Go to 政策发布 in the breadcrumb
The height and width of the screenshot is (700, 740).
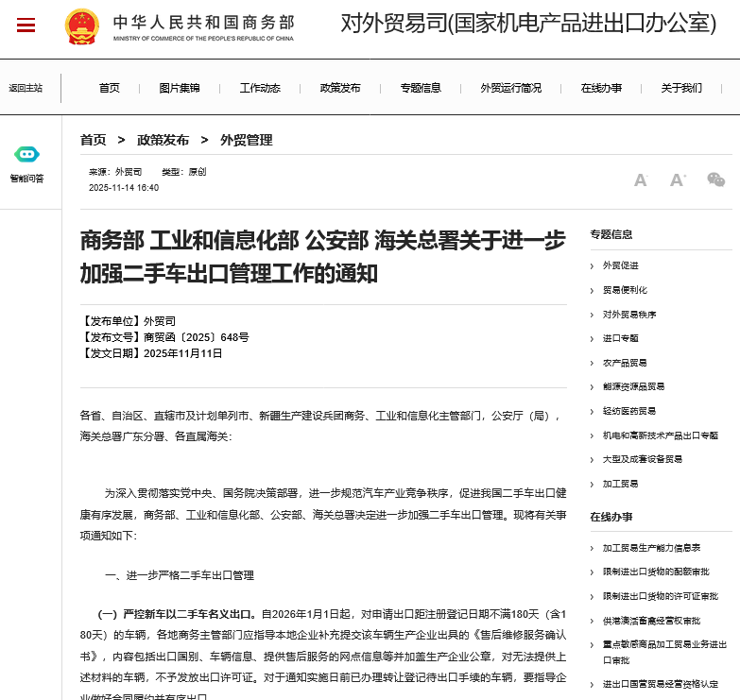pos(163,140)
